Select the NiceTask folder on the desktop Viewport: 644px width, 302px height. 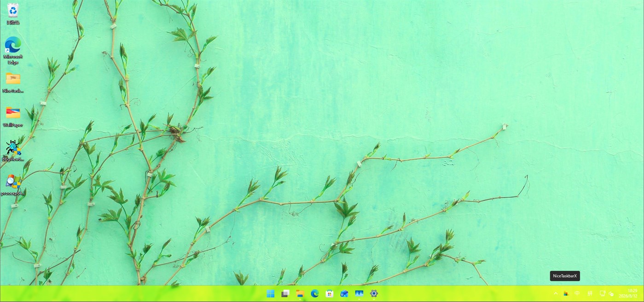13,82
